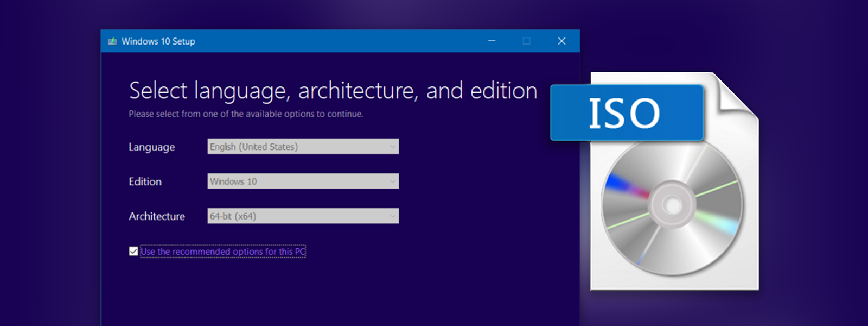Open the Language dropdown
Viewport: 868px width, 326px height.
[x=303, y=146]
